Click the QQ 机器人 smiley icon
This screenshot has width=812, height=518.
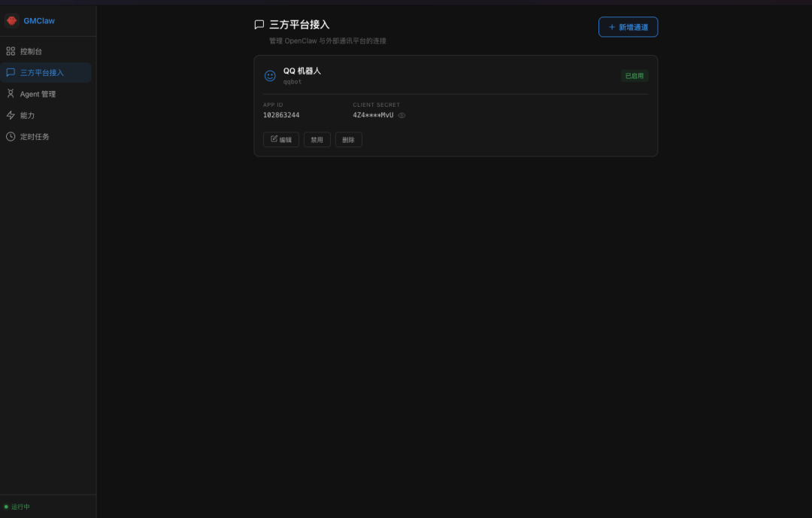pyautogui.click(x=270, y=76)
